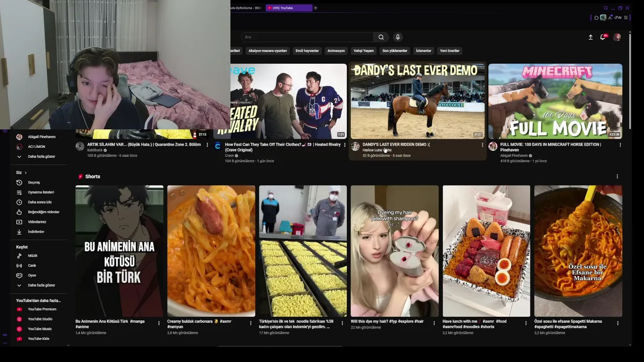Screen dimensions: 644x362
Task: Open Beğendiğim videolar in the sidebar
Action: (38, 212)
